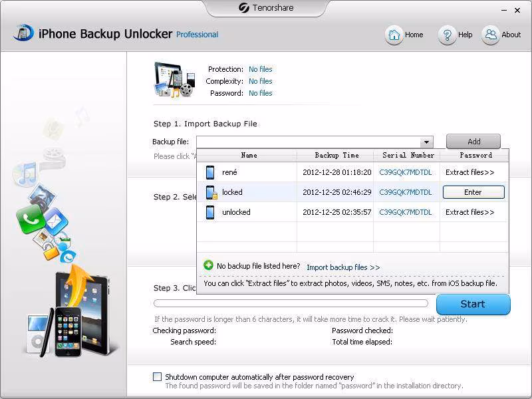Image resolution: width=532 pixels, height=399 pixels.
Task: Click serial number in unlocked row
Action: coord(406,212)
